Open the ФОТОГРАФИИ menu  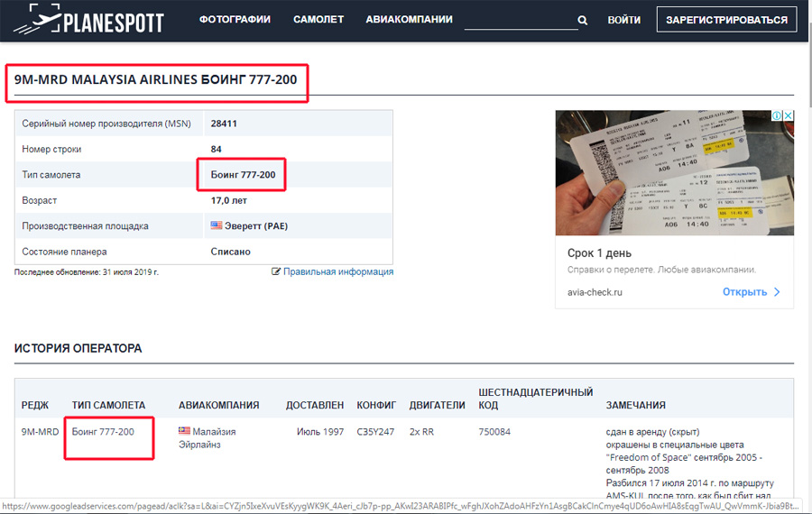coord(235,20)
